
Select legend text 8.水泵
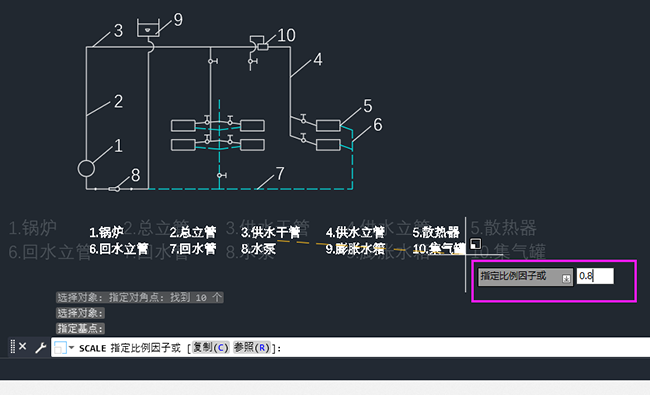[258, 249]
